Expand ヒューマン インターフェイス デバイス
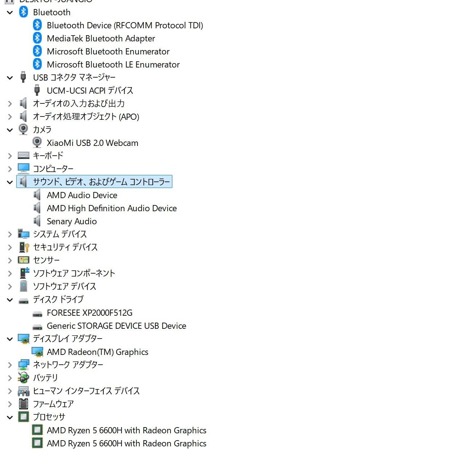This screenshot has height=450, width=476. pos(10,391)
